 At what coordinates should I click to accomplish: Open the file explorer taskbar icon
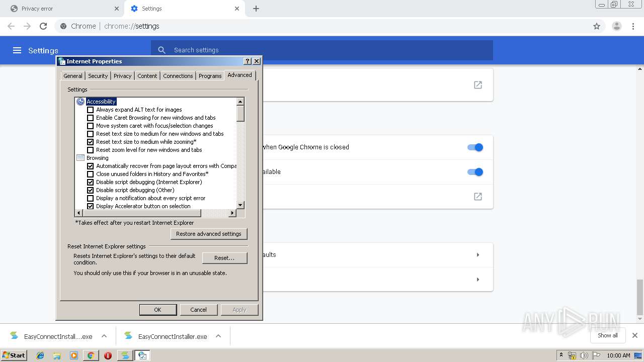click(x=57, y=355)
